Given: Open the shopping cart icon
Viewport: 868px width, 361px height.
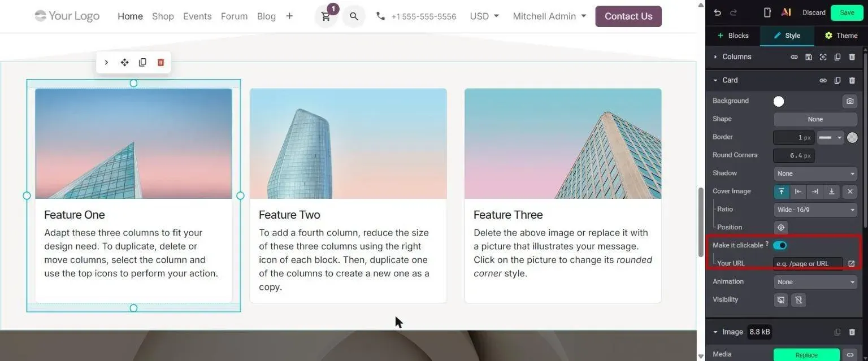Looking at the screenshot, I should (x=326, y=16).
